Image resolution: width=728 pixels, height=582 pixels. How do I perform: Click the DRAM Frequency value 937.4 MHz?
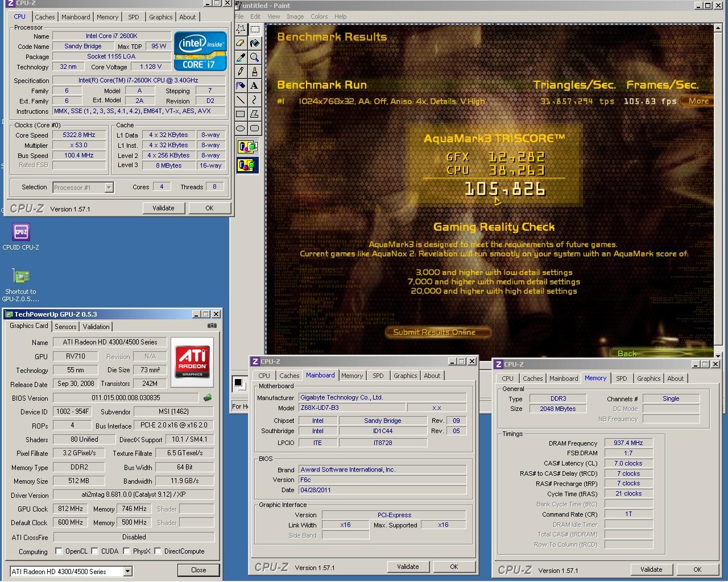(x=628, y=443)
